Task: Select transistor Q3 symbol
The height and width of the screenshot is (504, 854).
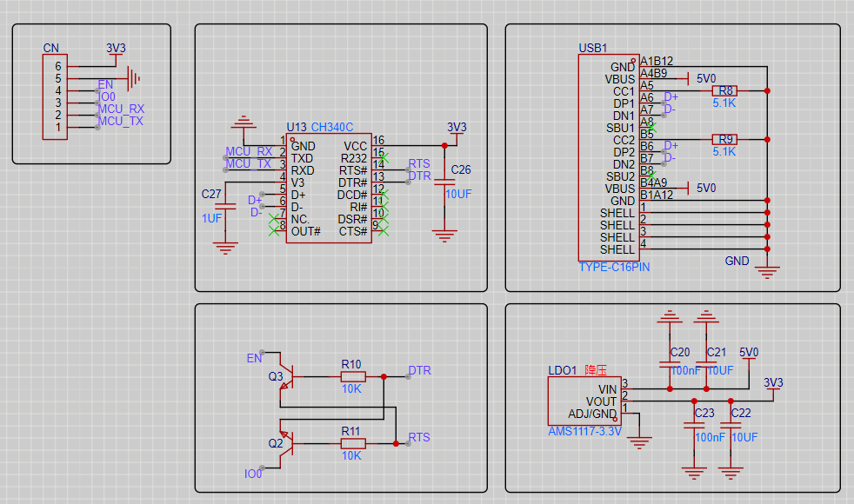Action: [x=287, y=377]
